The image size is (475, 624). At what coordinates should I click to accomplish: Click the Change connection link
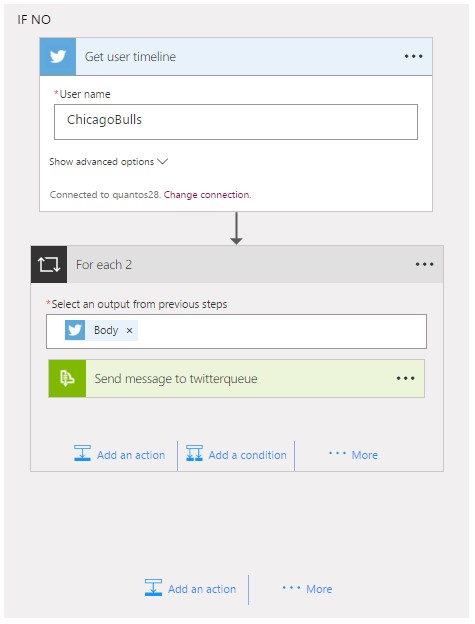[207, 195]
